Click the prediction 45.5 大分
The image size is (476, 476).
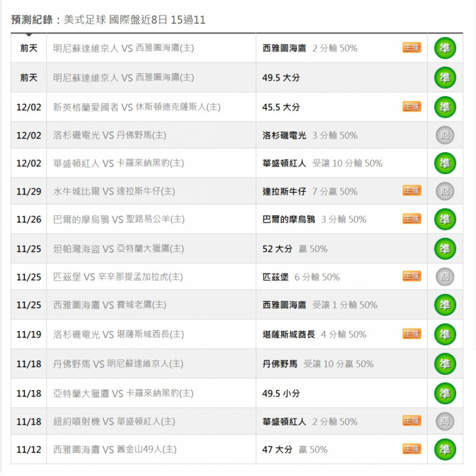click(x=281, y=107)
